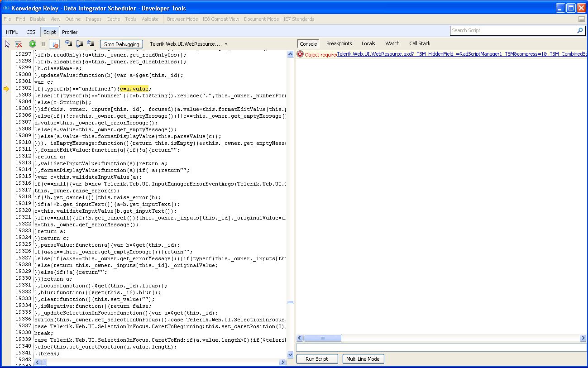Switch to the Profiler tab
Screen dimensions: 588x368
click(x=70, y=32)
